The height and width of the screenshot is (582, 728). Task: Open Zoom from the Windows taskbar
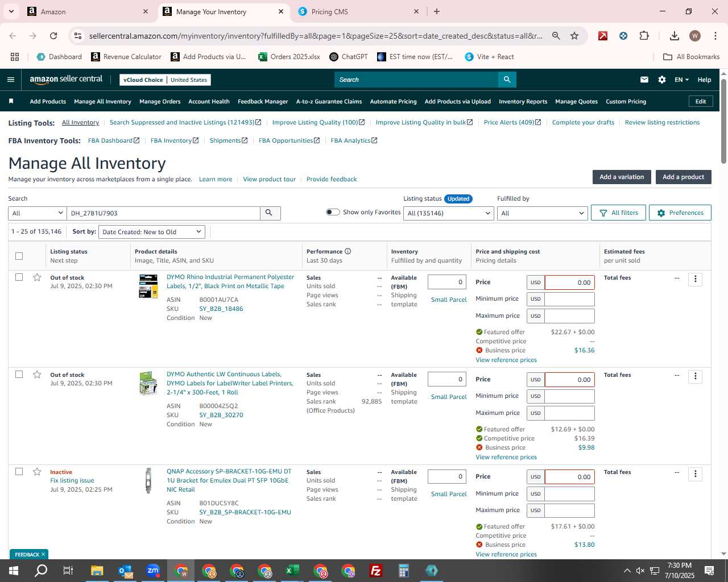coord(153,571)
